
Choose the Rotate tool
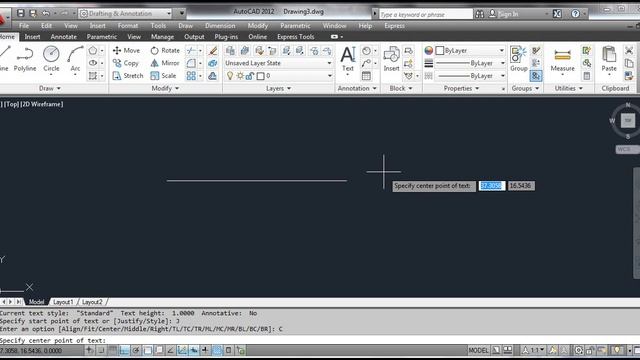coord(165,51)
